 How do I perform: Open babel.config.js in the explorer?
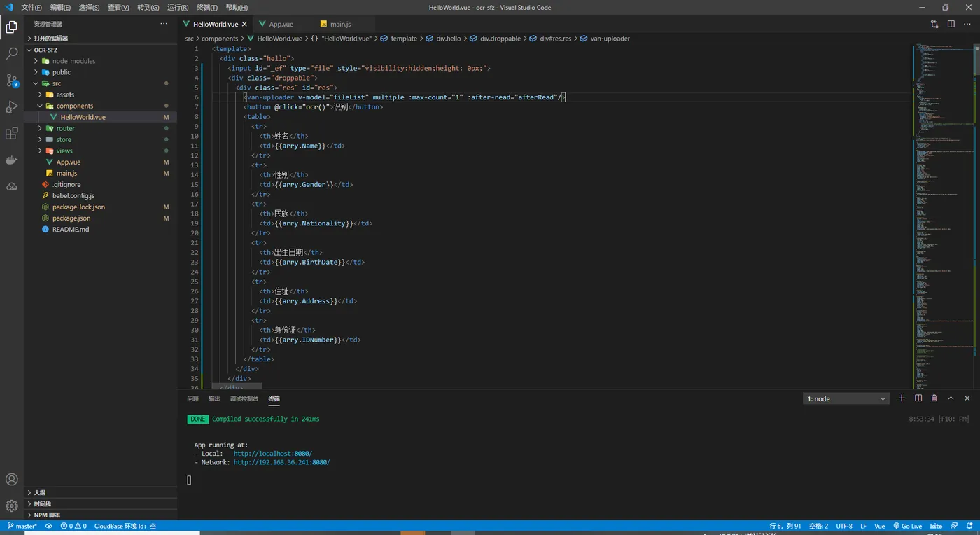pyautogui.click(x=100, y=195)
